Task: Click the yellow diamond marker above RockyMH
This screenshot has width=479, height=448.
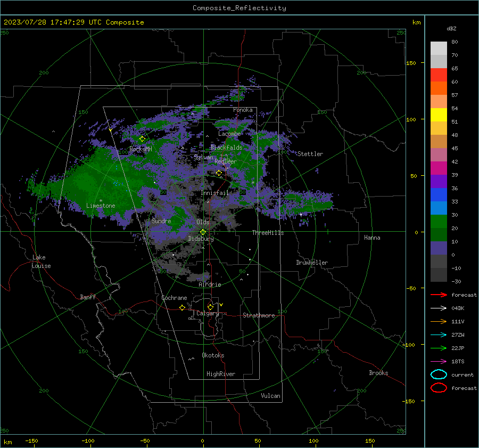Action: [142, 139]
